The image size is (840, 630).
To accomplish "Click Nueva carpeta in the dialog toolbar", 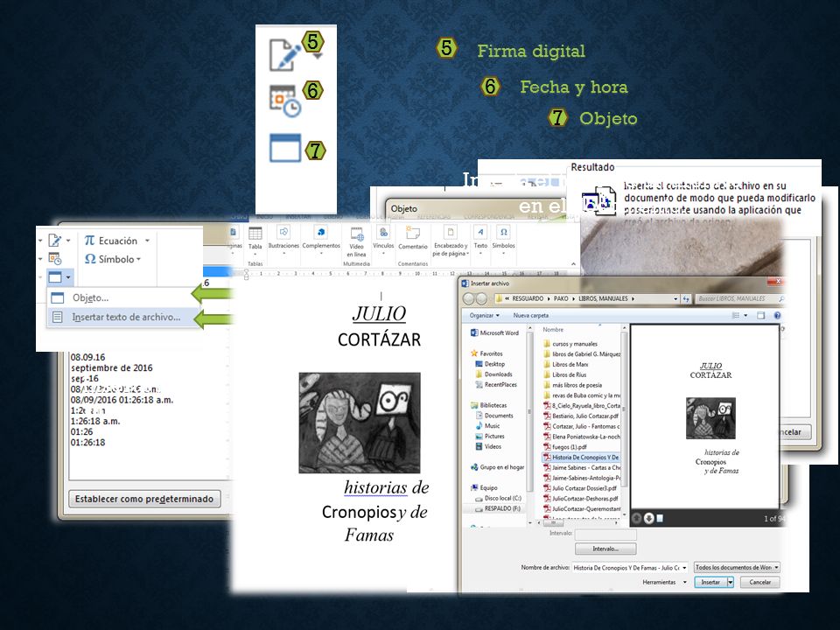I will tap(531, 316).
